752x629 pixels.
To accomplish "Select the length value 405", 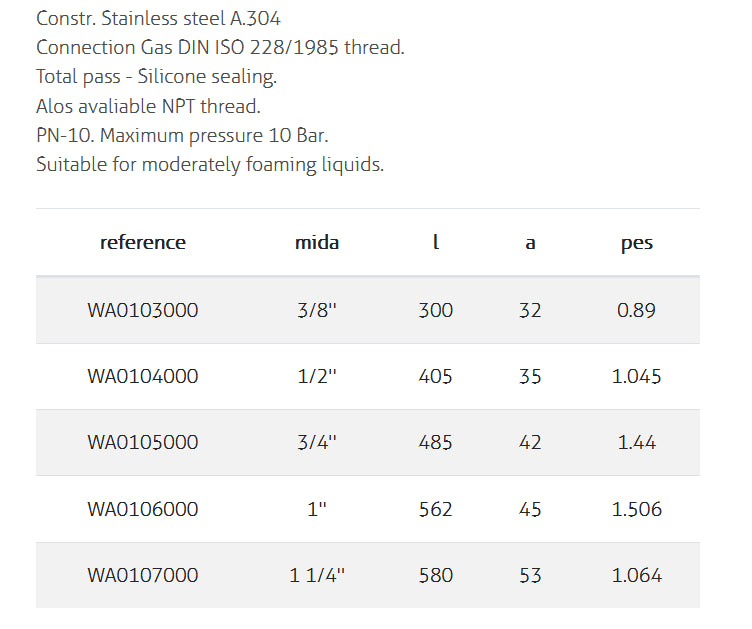I will [435, 376].
